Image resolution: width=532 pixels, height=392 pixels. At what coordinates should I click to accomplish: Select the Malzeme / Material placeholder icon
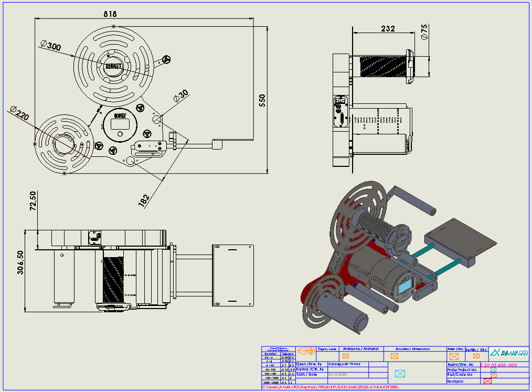click(346, 356)
